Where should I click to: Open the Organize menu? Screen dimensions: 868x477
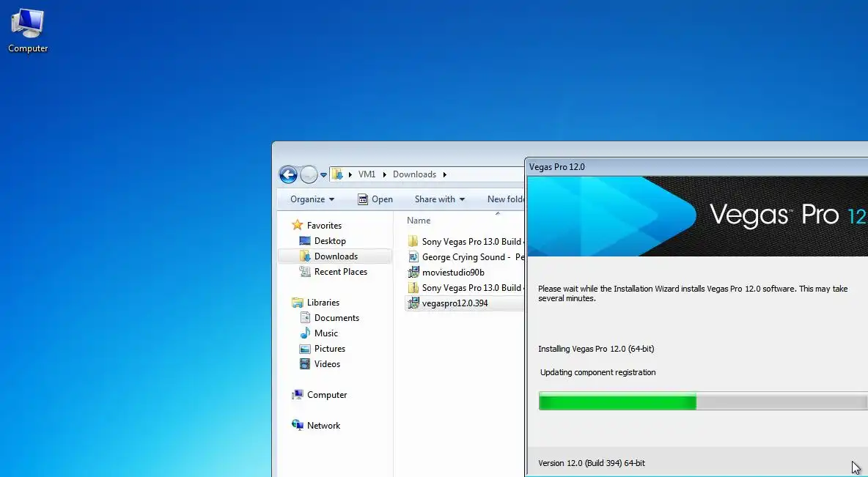[x=312, y=199]
